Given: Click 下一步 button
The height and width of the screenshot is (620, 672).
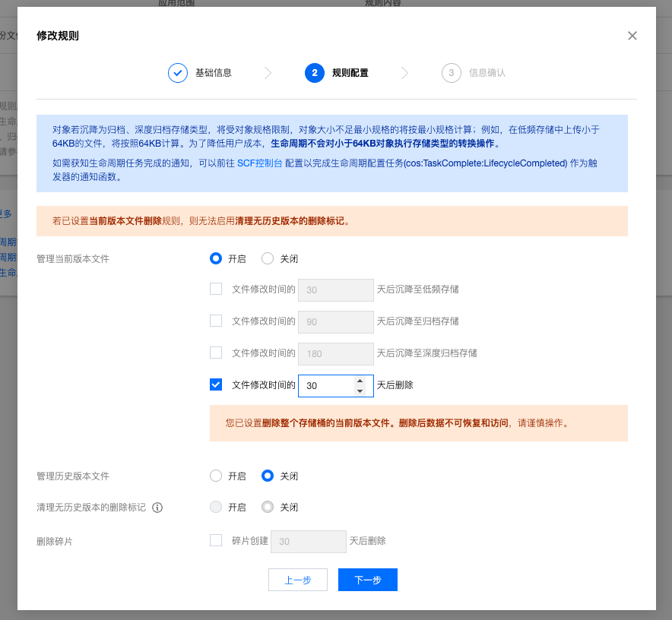Looking at the screenshot, I should (367, 580).
